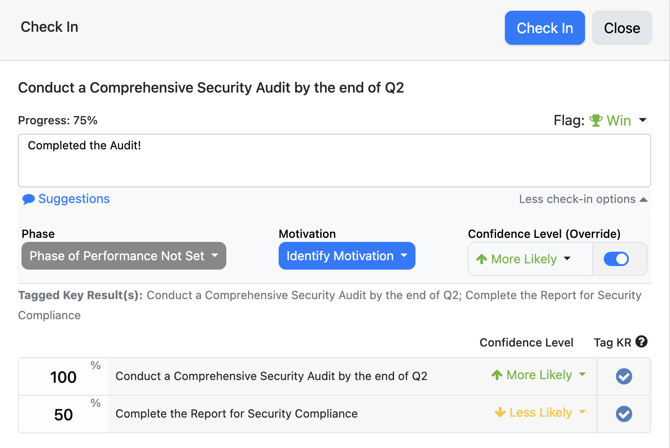Toggle the Confidence Level override switch

click(617, 259)
